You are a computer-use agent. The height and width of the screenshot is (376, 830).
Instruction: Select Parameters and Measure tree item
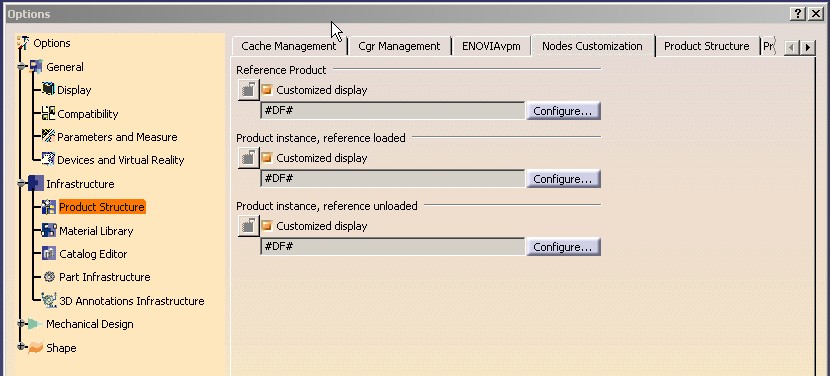(x=117, y=137)
